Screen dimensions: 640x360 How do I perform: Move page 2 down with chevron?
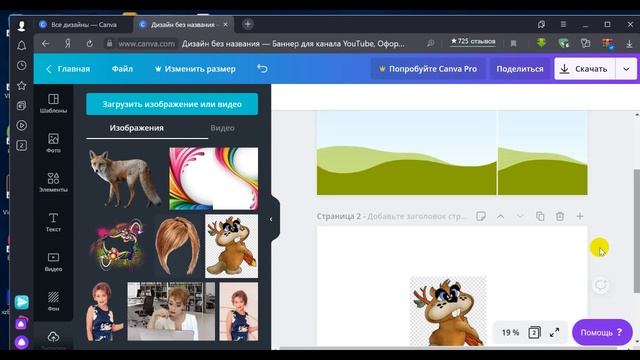pos(520,216)
